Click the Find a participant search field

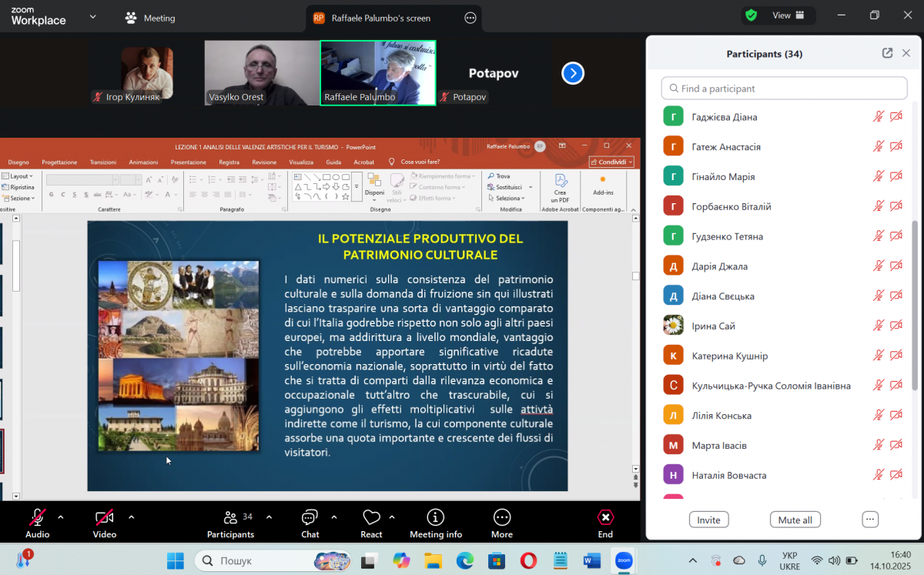(x=784, y=89)
